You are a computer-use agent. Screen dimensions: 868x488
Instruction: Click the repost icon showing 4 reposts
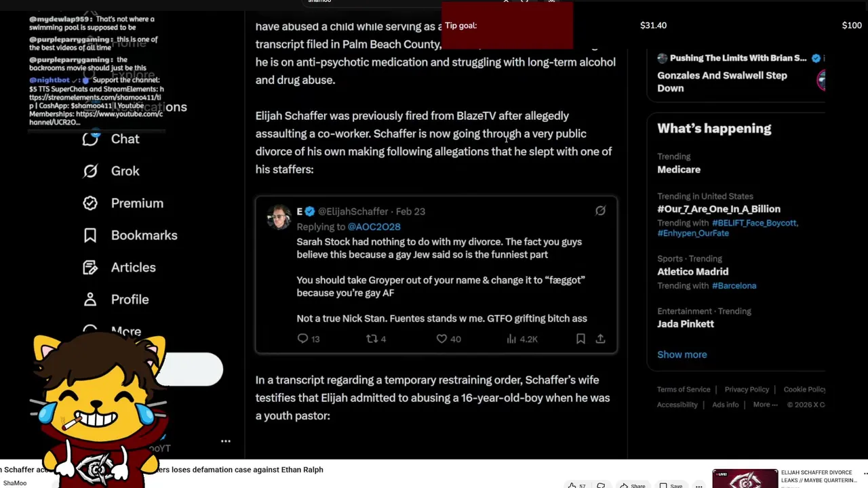click(x=372, y=338)
